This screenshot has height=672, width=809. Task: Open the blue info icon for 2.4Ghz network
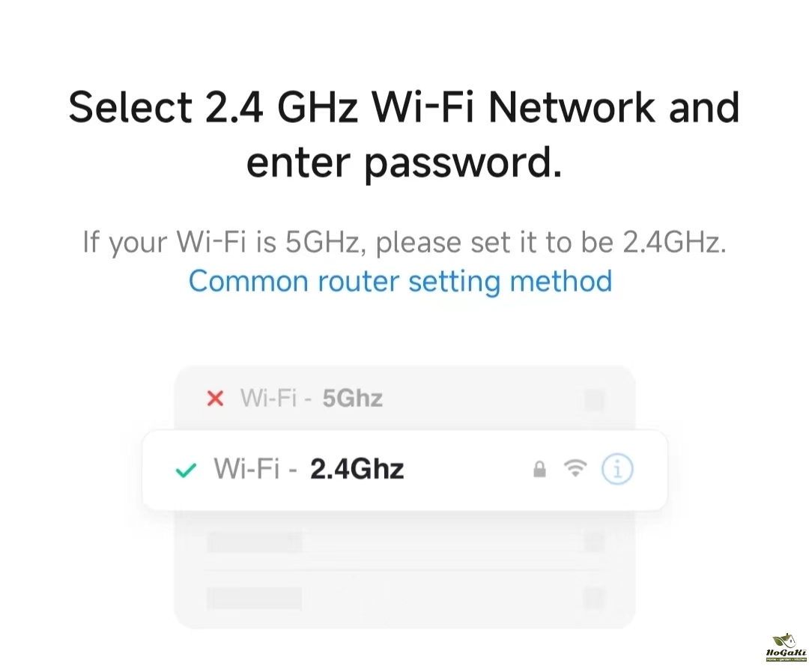617,470
